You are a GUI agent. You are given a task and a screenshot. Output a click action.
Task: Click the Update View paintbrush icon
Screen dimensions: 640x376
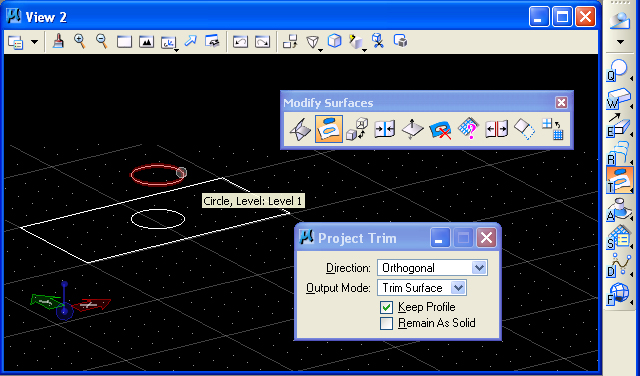(58, 41)
